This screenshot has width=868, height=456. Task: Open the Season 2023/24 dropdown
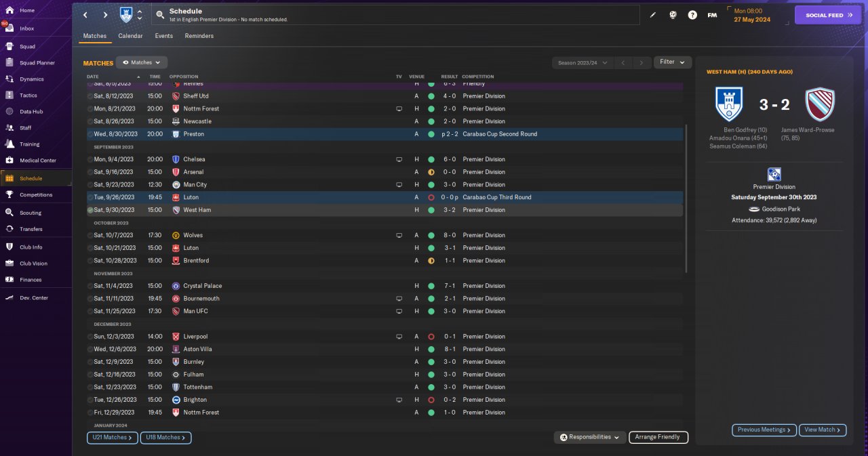(x=583, y=62)
